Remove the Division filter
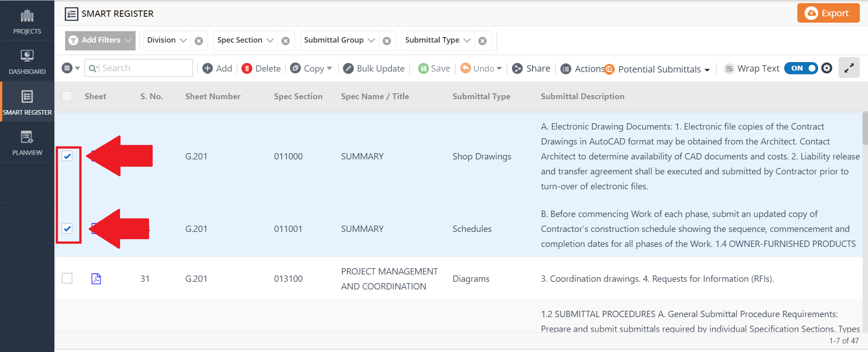The height and width of the screenshot is (352, 868). 198,41
